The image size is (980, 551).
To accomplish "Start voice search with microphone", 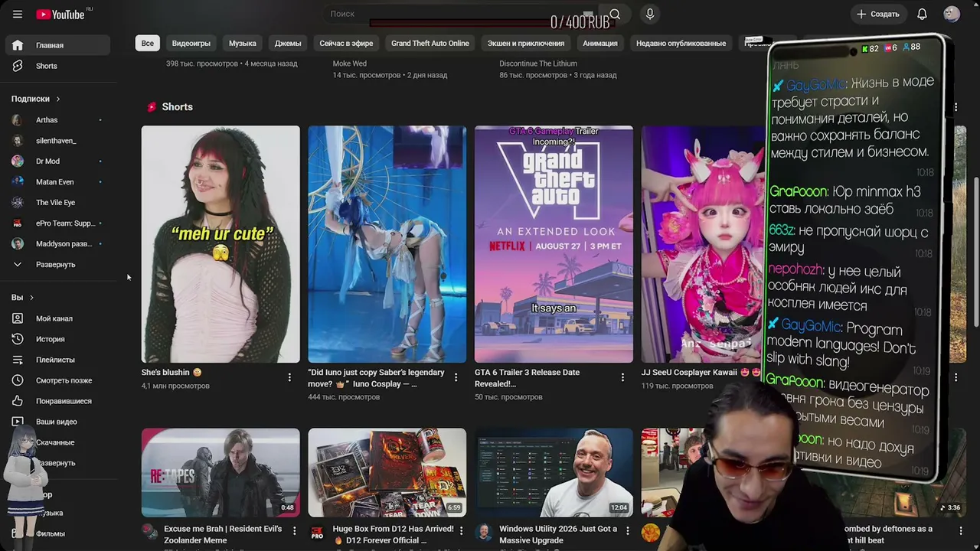I will click(650, 14).
